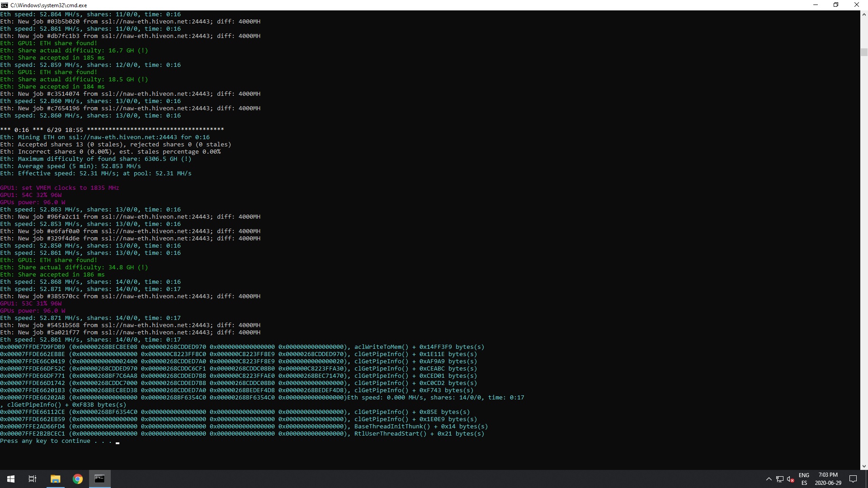Click 'Maximum difficulty of found share: 6306.5 GH'
The image size is (868, 488).
(x=96, y=159)
